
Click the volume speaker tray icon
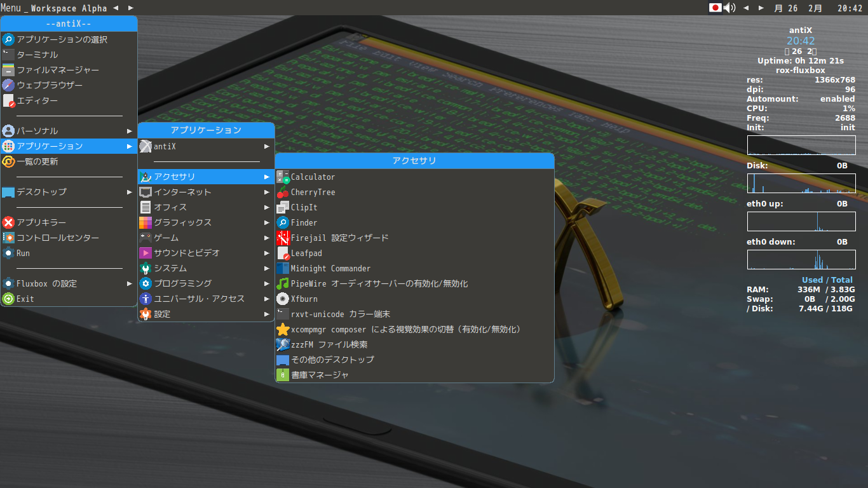(x=729, y=8)
